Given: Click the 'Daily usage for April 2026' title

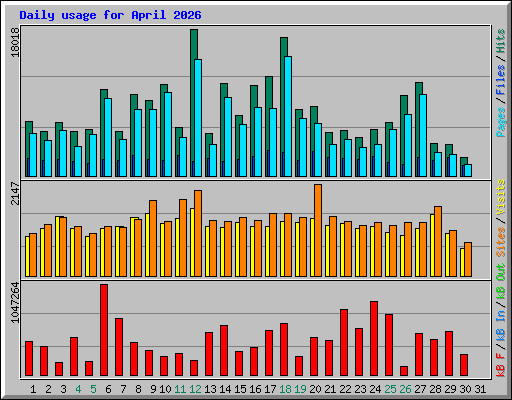Looking at the screenshot, I should 110,15.
